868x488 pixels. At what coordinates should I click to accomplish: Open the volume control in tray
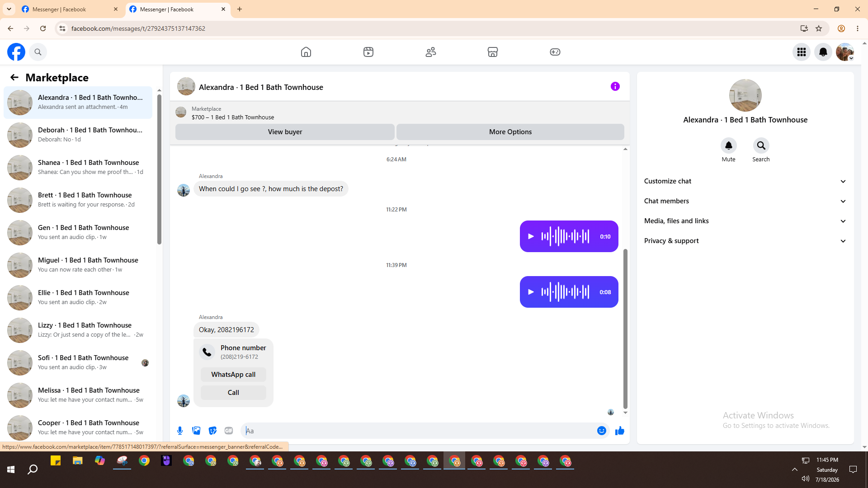pos(806,479)
